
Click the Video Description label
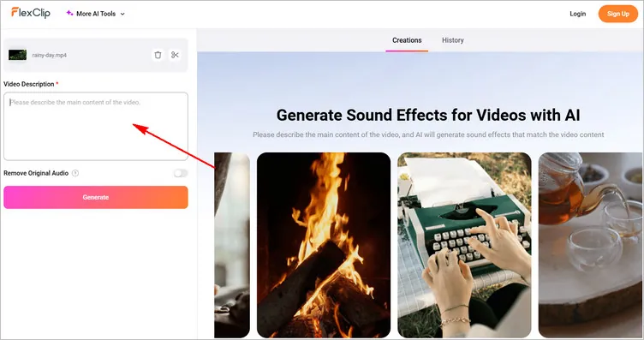coord(29,84)
